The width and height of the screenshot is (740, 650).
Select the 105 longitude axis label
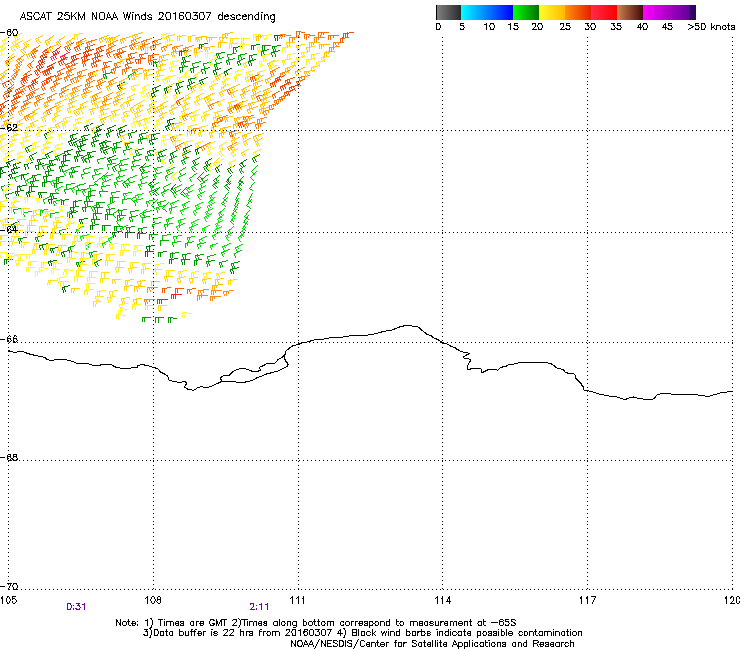8,600
